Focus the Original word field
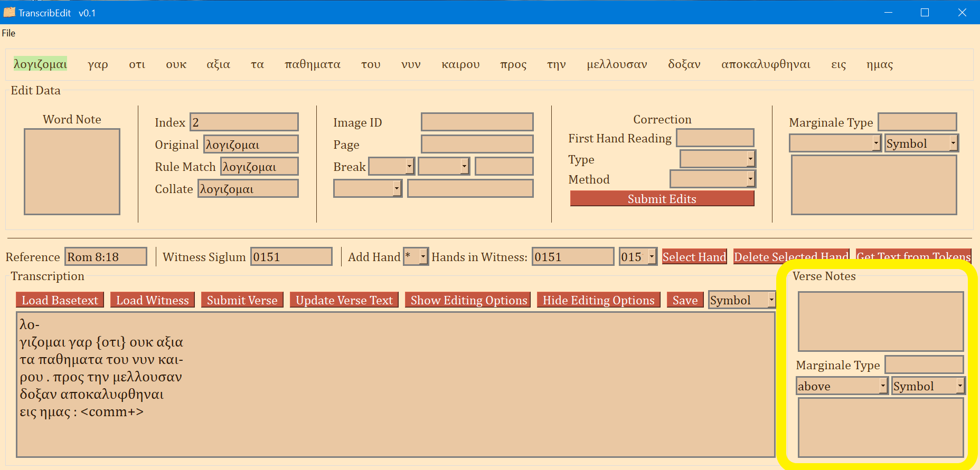This screenshot has width=980, height=470. click(251, 144)
